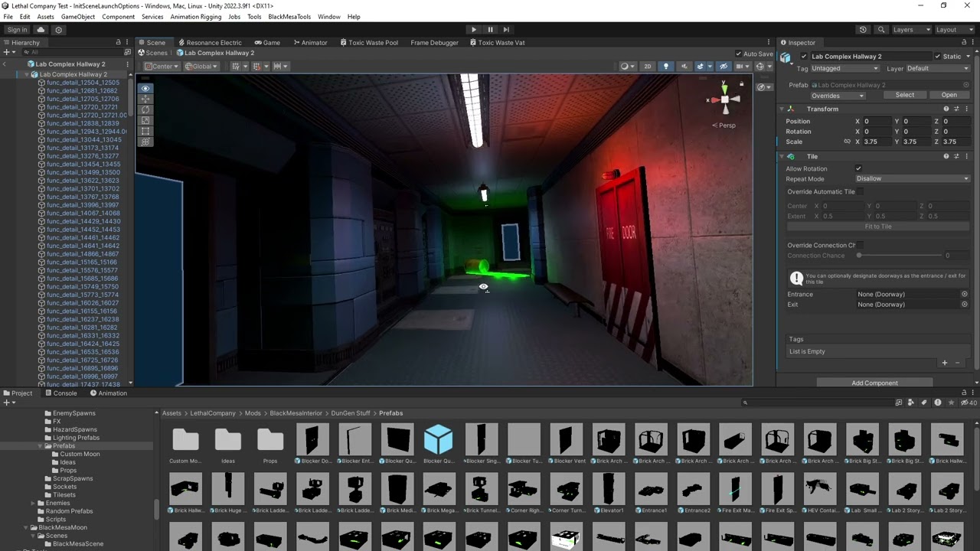Toggle scene audio mute icon
Screen dimensions: 980x551
(684, 67)
